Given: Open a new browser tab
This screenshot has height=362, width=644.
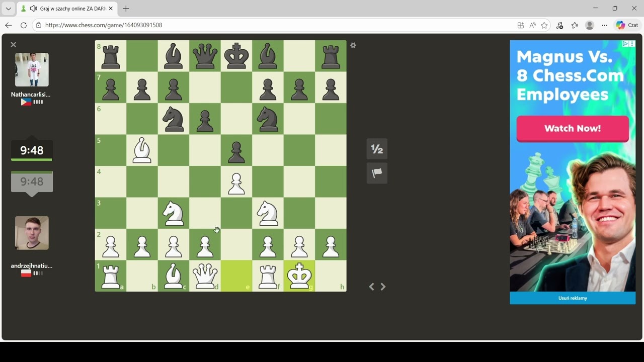Looking at the screenshot, I should (x=126, y=9).
